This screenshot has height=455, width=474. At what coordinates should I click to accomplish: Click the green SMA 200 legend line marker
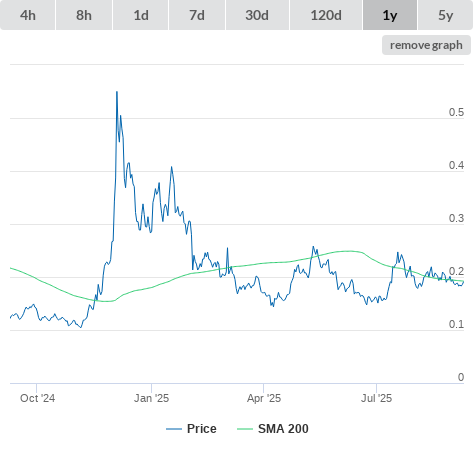coord(245,429)
